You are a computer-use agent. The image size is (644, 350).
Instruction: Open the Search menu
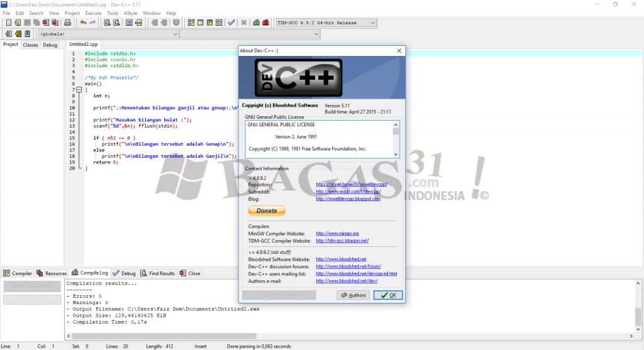point(36,13)
